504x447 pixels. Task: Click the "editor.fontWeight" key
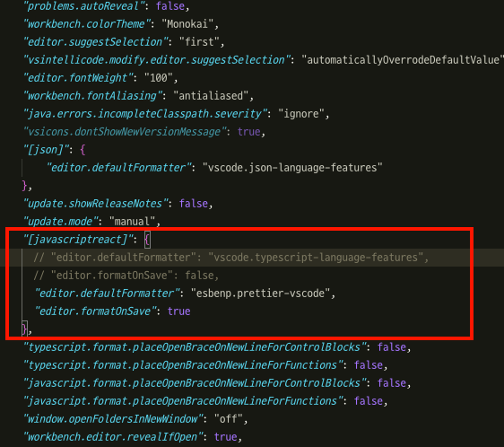coord(78,78)
